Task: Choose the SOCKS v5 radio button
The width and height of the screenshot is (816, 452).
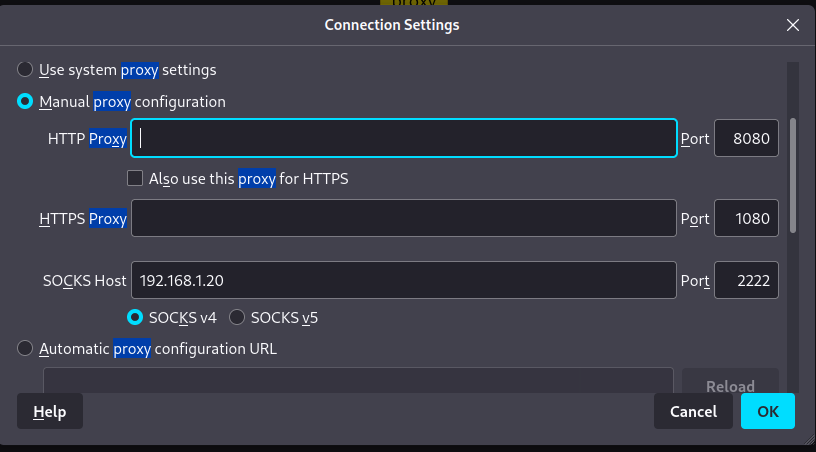Action: (237, 318)
